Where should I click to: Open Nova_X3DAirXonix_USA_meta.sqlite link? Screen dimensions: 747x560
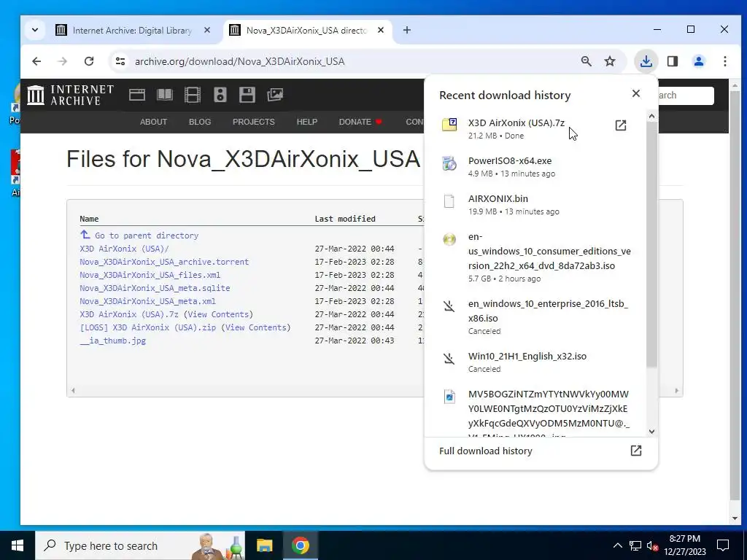point(155,288)
